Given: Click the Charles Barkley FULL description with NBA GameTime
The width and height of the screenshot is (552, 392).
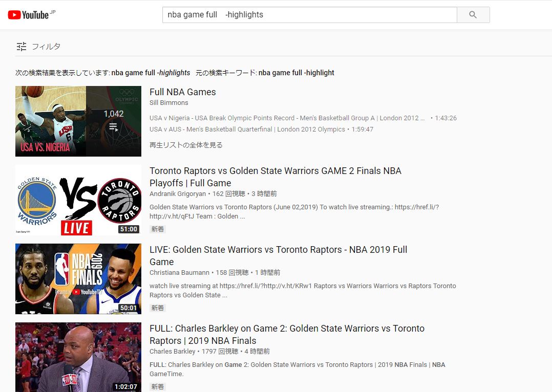Looking at the screenshot, I should pyautogui.click(x=297, y=369).
